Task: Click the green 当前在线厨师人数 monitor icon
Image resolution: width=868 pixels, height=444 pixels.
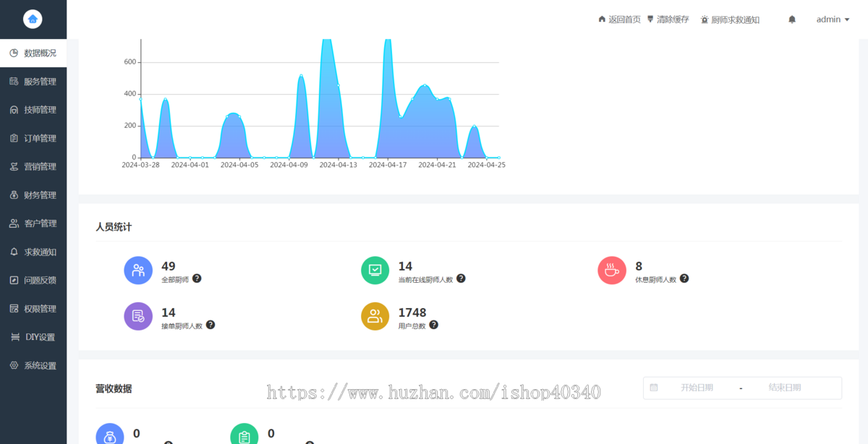Action: [375, 270]
